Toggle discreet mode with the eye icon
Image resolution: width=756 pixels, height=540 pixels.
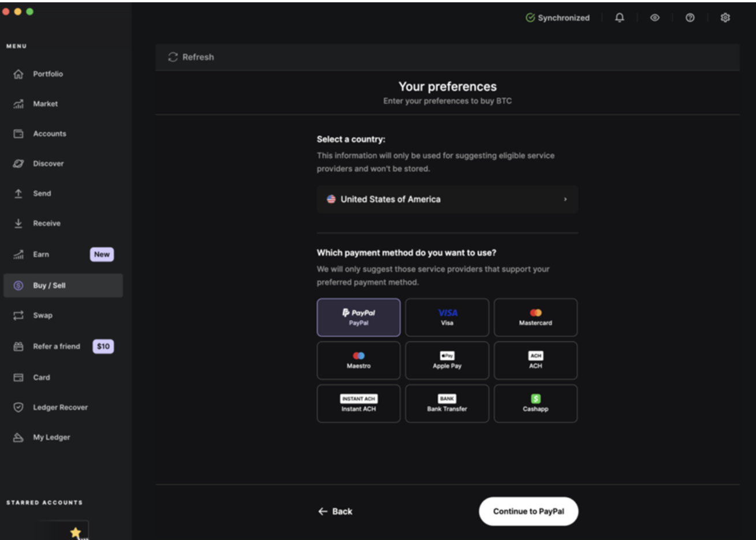point(655,18)
